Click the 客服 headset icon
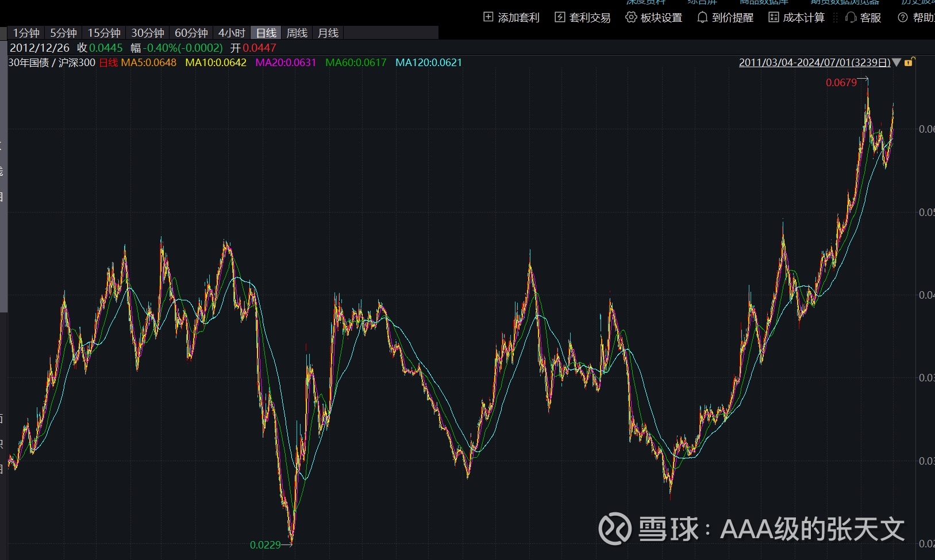Image resolution: width=935 pixels, height=560 pixels. coord(851,17)
